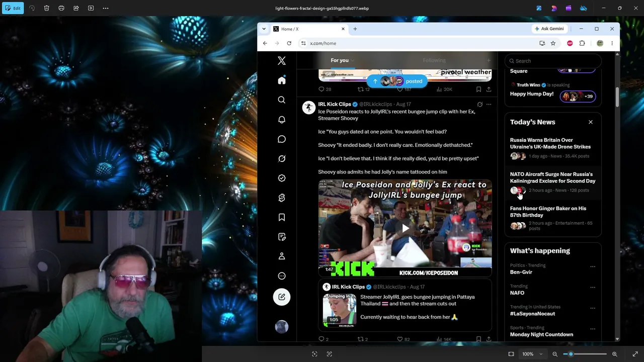Switch to the Following tab
The width and height of the screenshot is (644, 362).
[x=434, y=60]
